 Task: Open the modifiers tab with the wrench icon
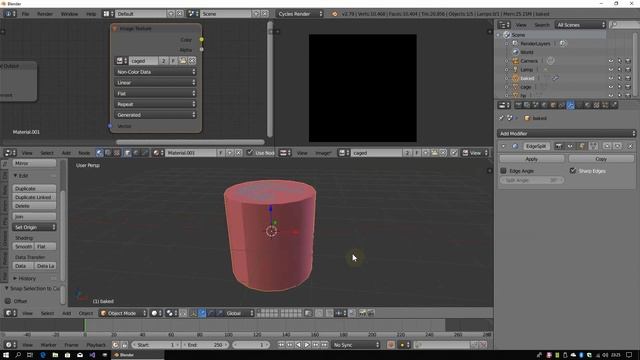[570, 105]
